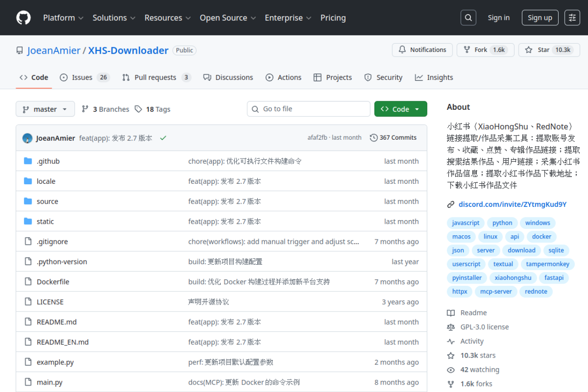Click the GPL-3.0 license scales icon

click(x=451, y=327)
